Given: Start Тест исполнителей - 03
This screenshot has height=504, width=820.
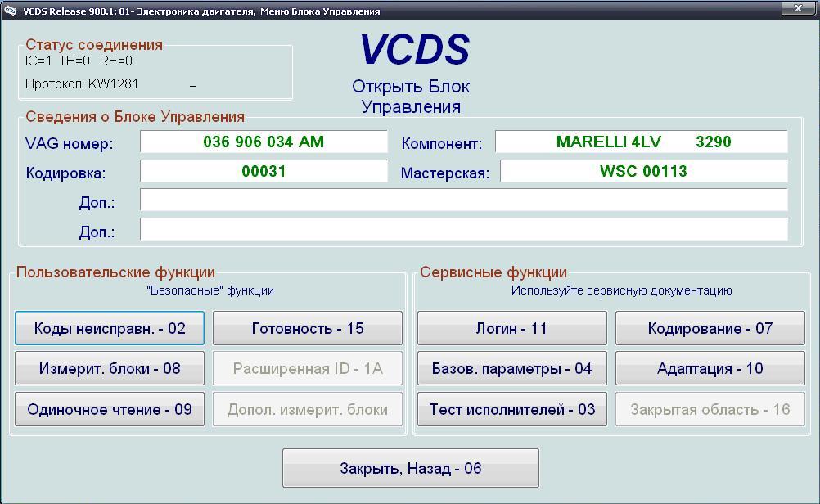Looking at the screenshot, I should coord(512,409).
